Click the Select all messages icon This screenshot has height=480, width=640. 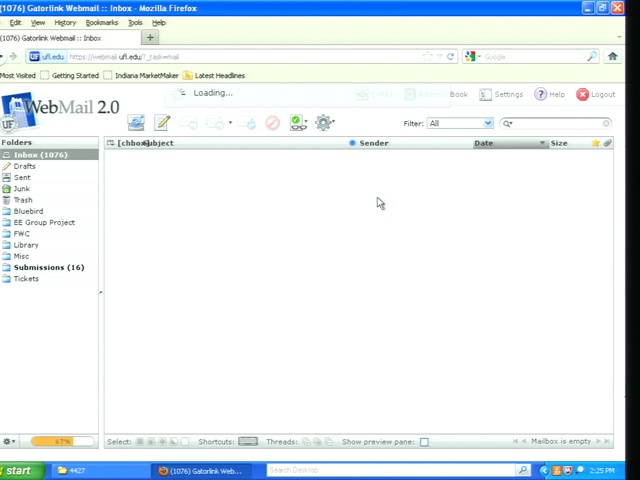click(140, 442)
